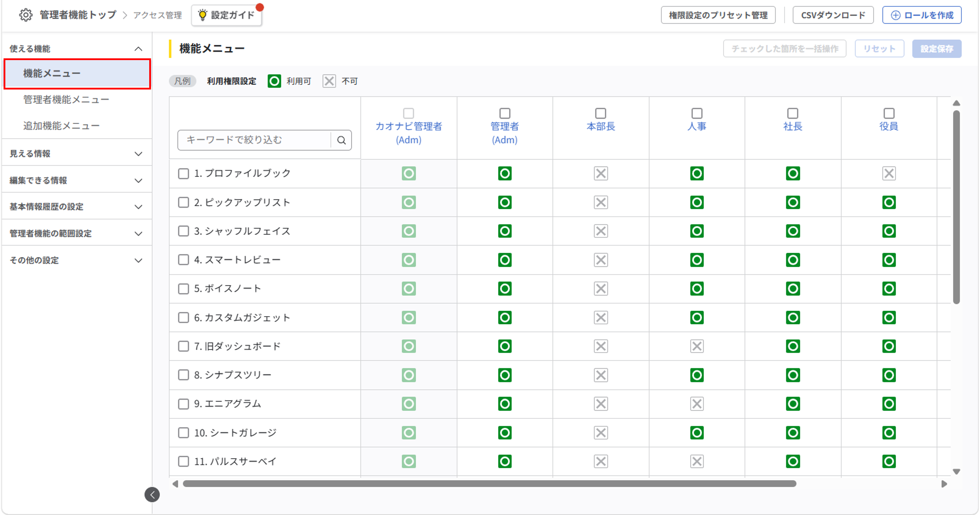Viewport: 980px width, 515px height.
Task: Toggle プロファイルブック permission for 役員
Action: point(889,173)
